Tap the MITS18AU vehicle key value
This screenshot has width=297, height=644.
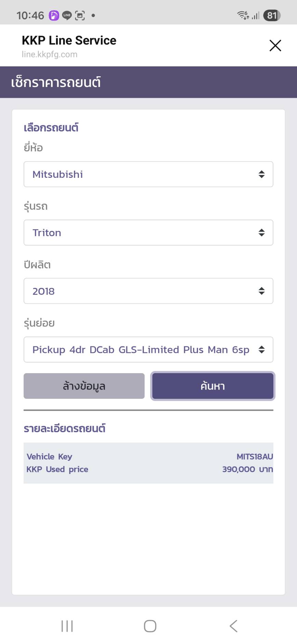coord(255,457)
